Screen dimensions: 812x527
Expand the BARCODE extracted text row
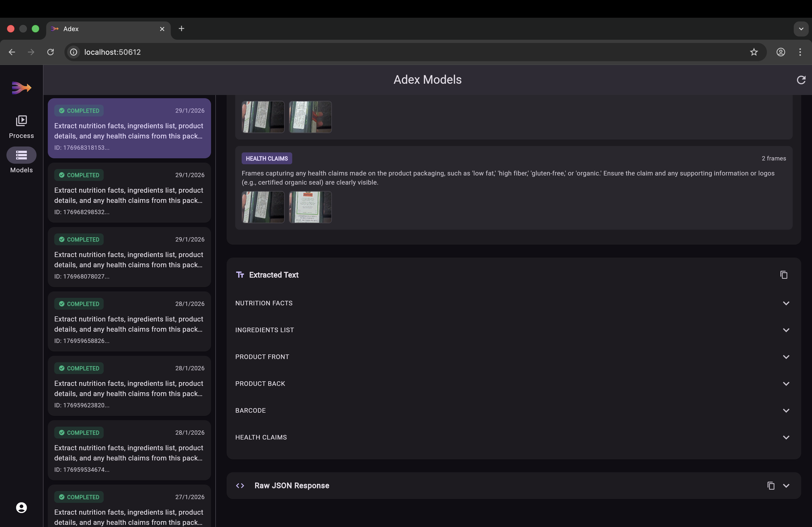(x=786, y=411)
